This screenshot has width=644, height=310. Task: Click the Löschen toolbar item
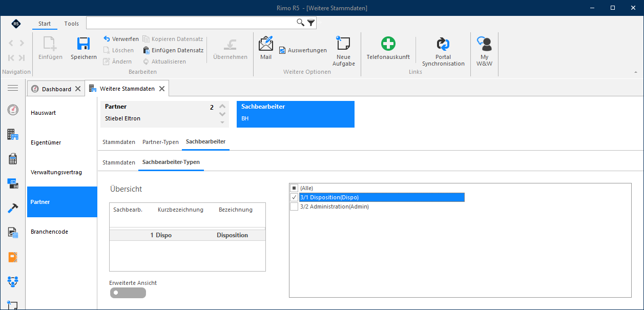point(118,50)
